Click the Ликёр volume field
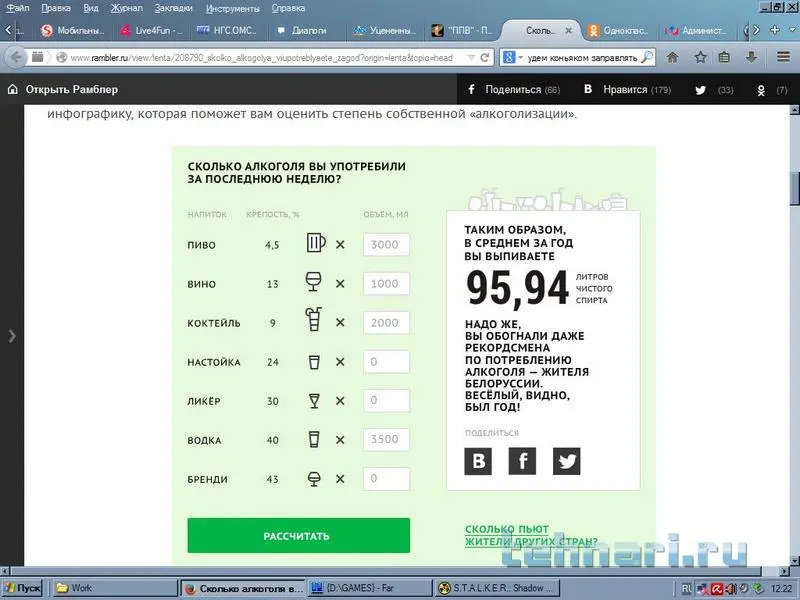The image size is (800, 600). [x=386, y=401]
